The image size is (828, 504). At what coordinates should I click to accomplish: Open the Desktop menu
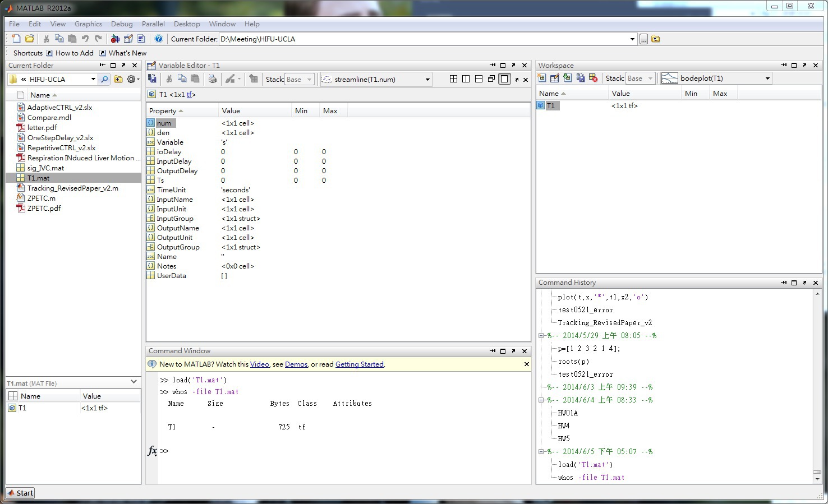[187, 24]
